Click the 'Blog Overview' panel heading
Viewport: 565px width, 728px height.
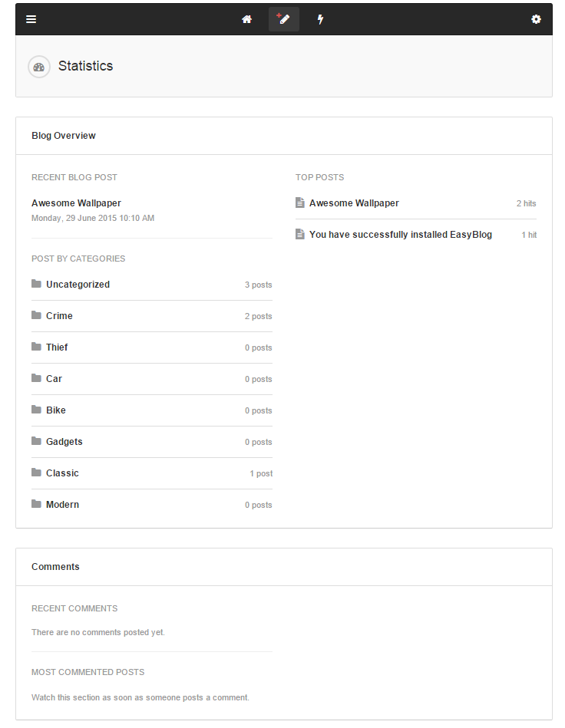click(x=64, y=136)
